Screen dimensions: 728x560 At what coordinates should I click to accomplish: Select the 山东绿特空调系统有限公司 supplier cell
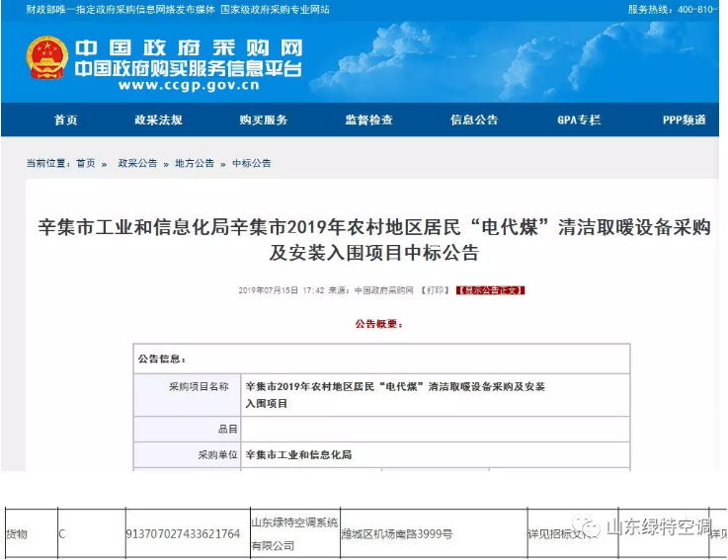(x=294, y=533)
